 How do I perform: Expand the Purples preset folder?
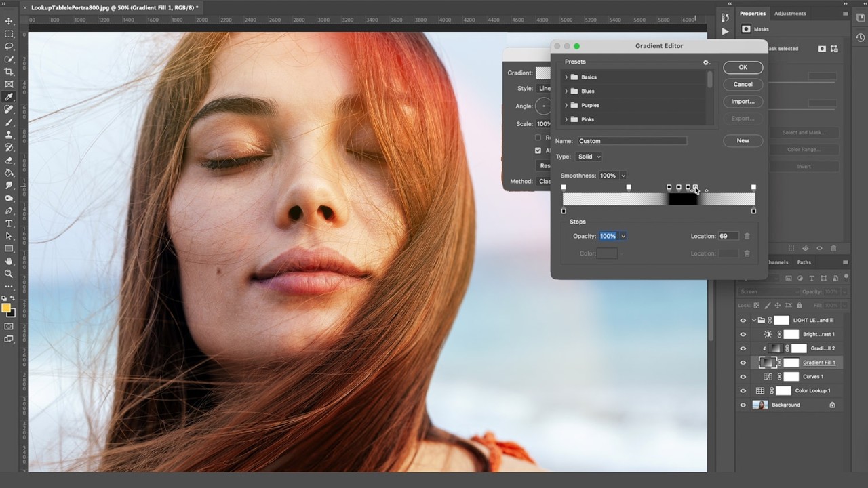point(566,106)
